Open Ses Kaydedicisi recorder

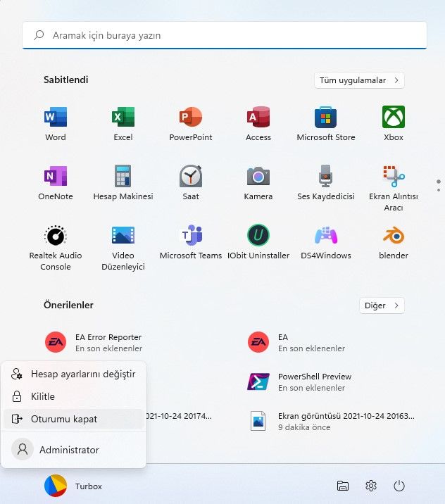tap(326, 183)
